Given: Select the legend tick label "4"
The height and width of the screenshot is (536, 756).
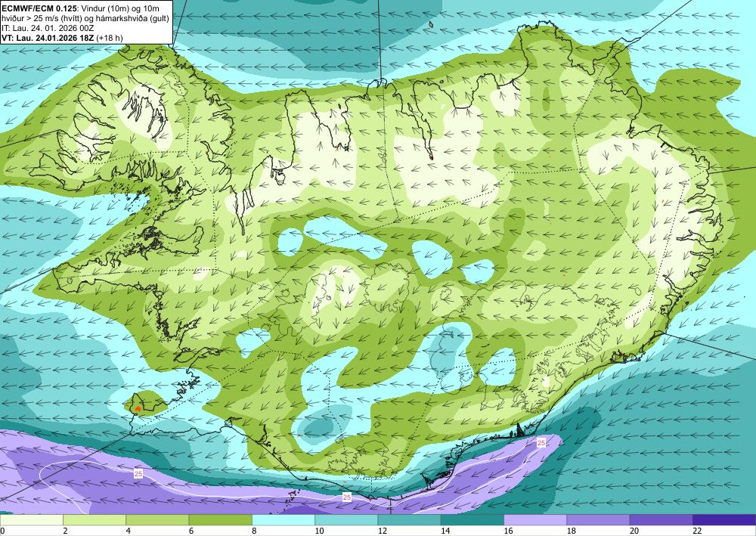Looking at the screenshot, I should [x=129, y=531].
